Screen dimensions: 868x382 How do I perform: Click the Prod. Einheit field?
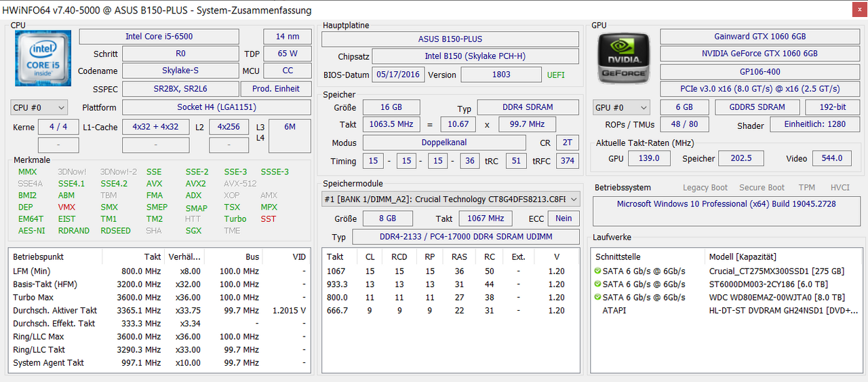coord(276,89)
